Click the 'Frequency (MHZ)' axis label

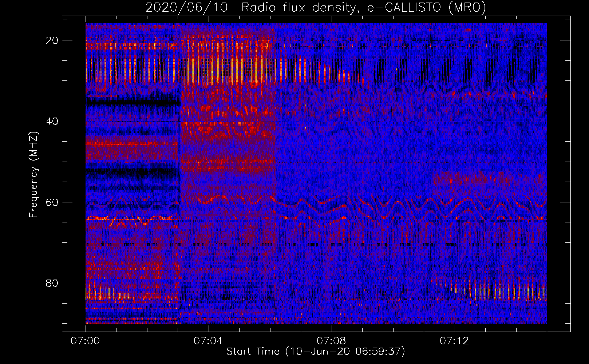(33, 174)
